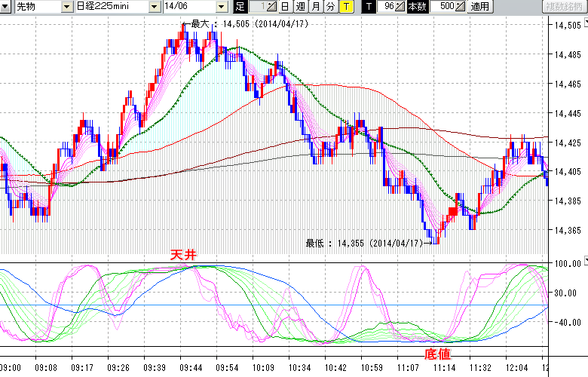Click the 足 bar-interval spinner arrows

coord(271,7)
